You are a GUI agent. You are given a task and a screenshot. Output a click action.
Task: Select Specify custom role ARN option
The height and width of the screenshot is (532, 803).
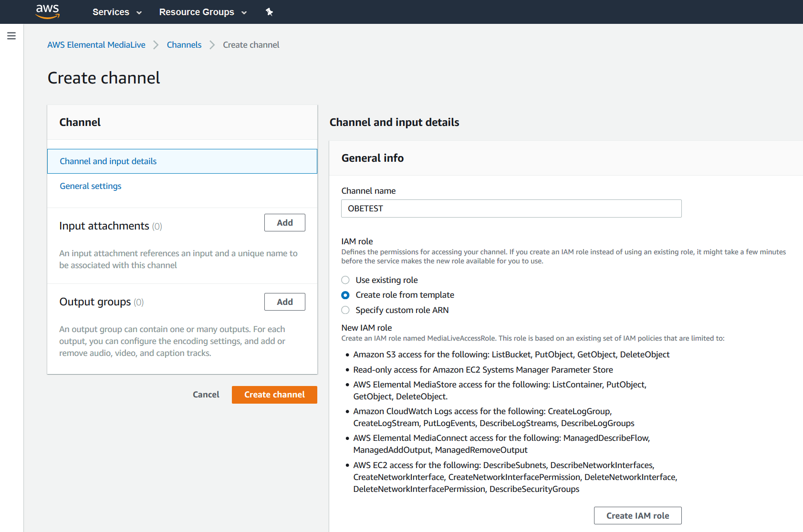tap(345, 310)
